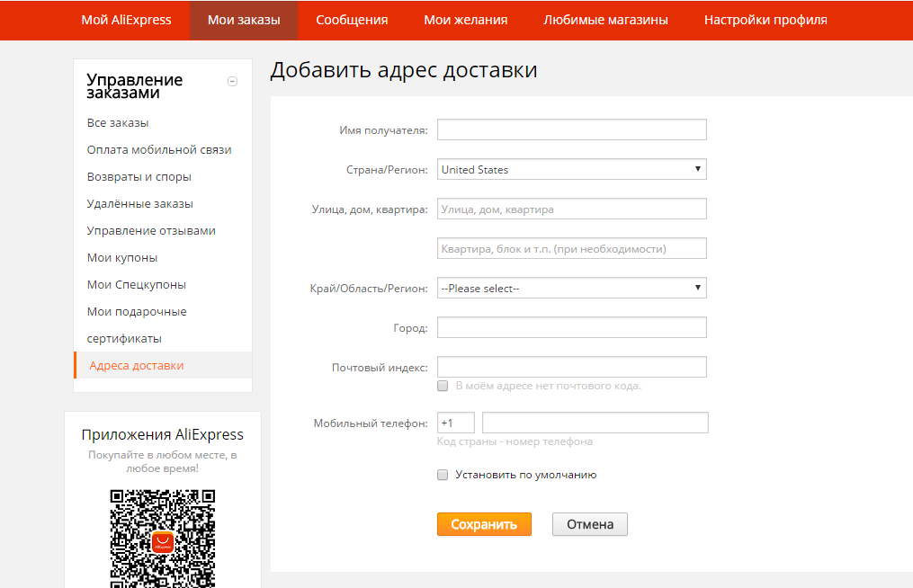Click the +1 country code field
This screenshot has height=588, width=913.
click(x=456, y=423)
